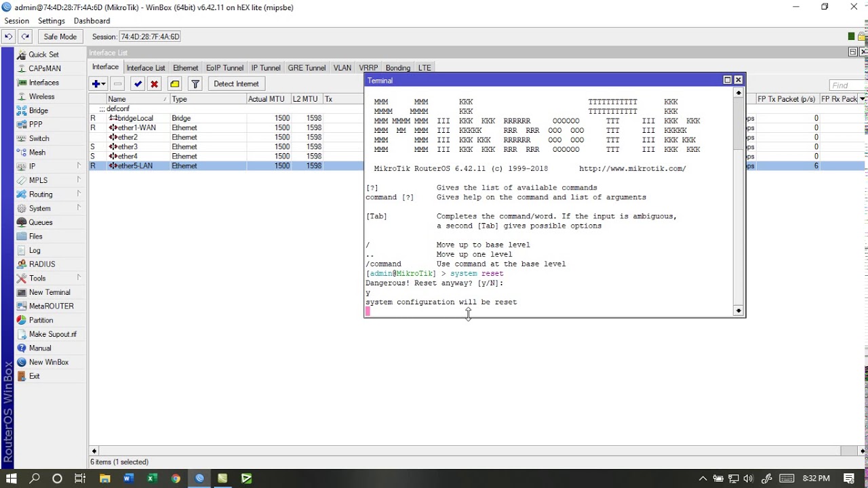This screenshot has height=488, width=868.
Task: Open Word from the taskbar
Action: click(x=128, y=479)
